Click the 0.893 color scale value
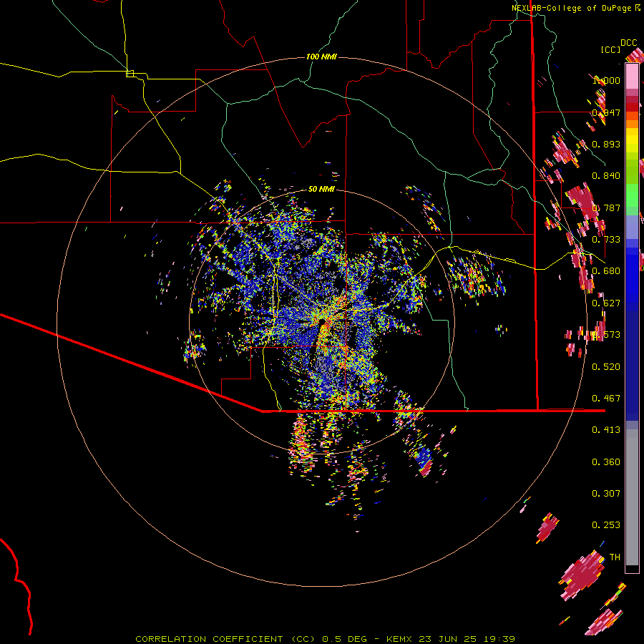The width and height of the screenshot is (644, 644). click(x=606, y=144)
